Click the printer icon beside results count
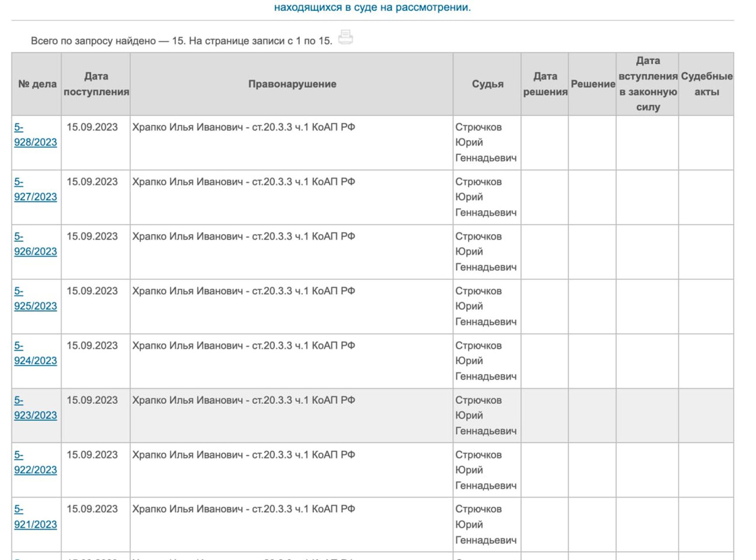 pos(345,38)
